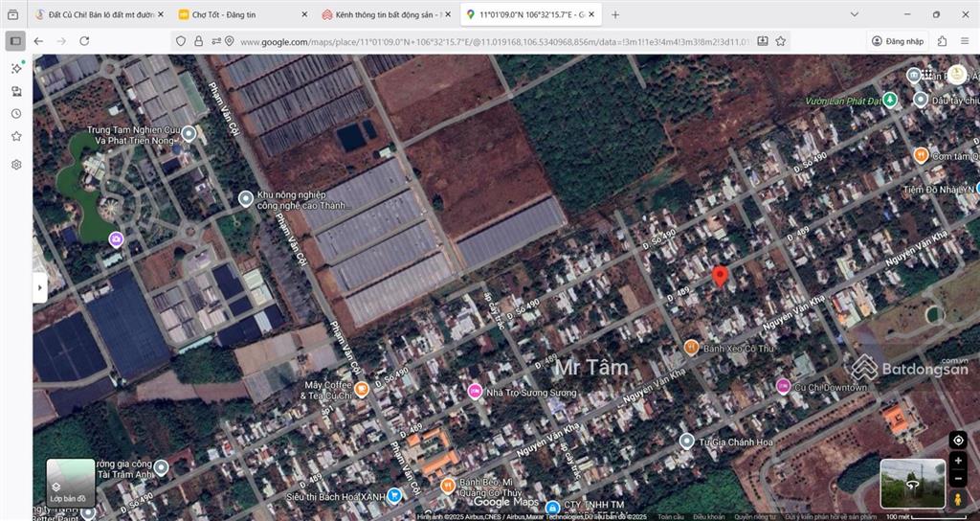Click the my location target button

point(958,440)
